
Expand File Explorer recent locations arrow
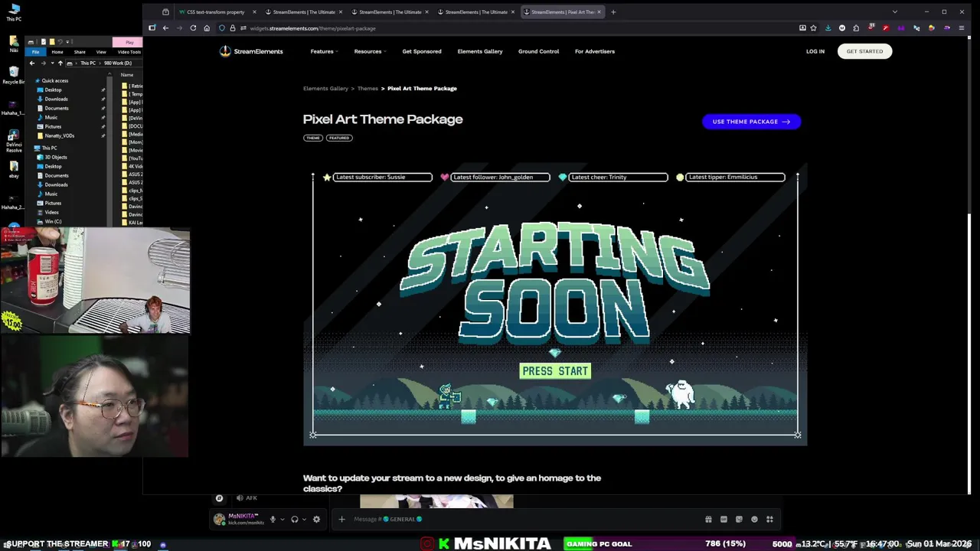click(51, 63)
